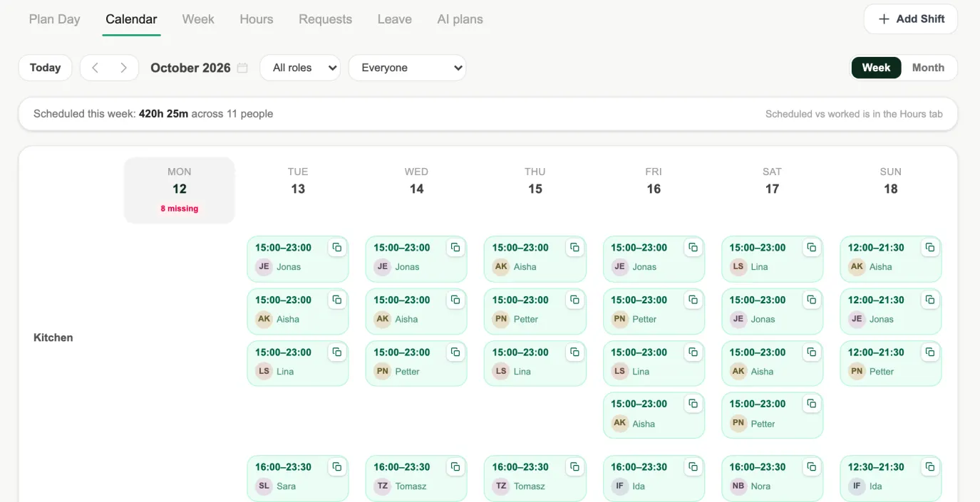Open the Week tab in top navigation

point(198,19)
